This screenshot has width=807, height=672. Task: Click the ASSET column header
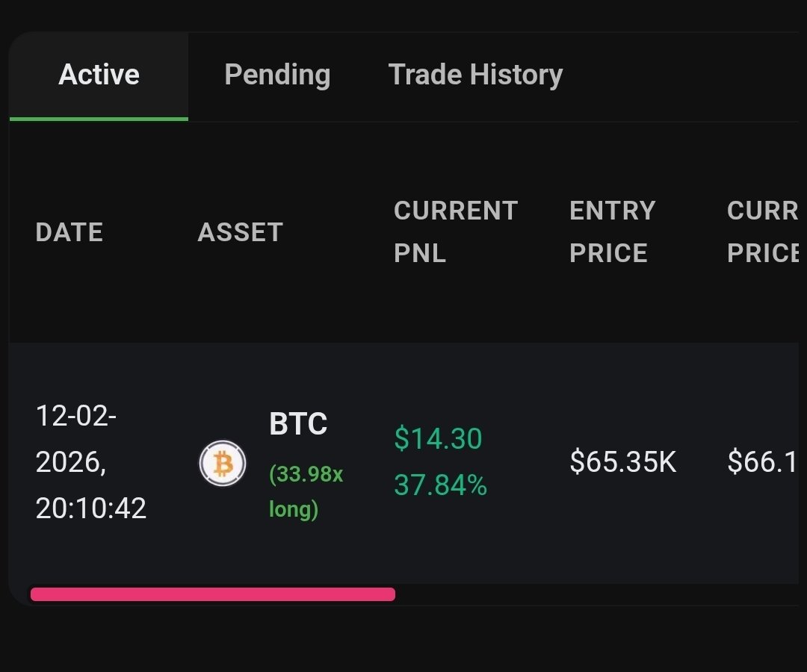(241, 232)
